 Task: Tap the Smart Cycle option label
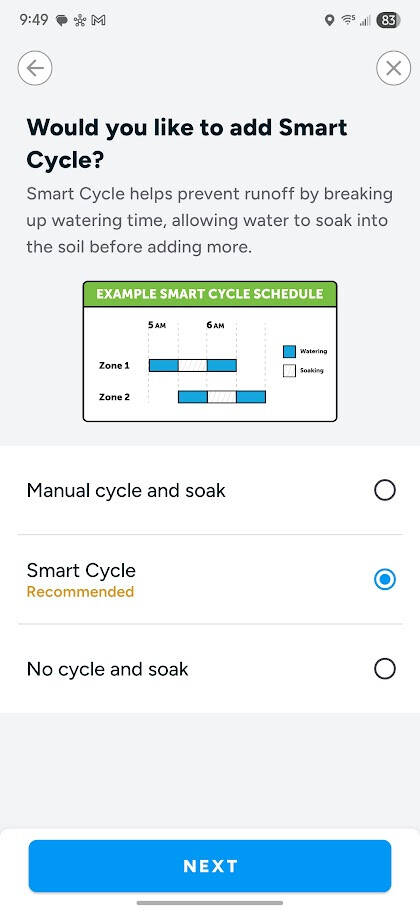coord(81,570)
